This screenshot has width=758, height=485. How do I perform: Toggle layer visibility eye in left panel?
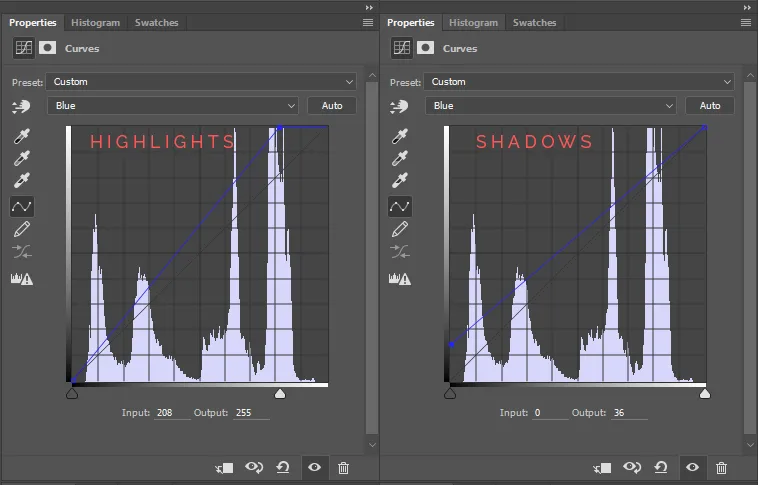pos(314,467)
